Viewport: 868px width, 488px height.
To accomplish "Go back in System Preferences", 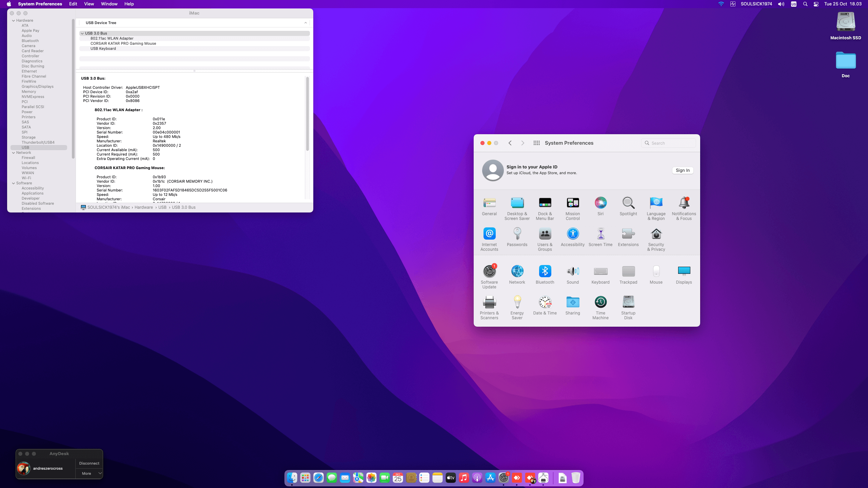I will pyautogui.click(x=510, y=143).
